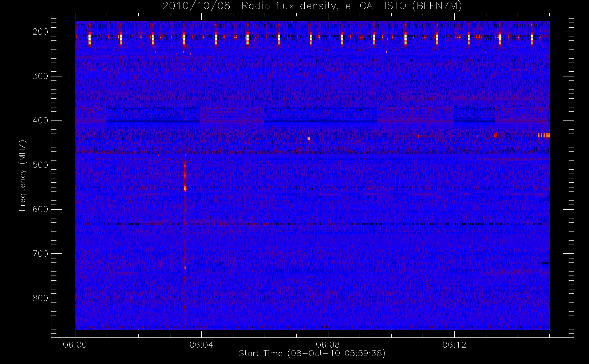The image size is (589, 364).
Task: Click the 06:00 time tick label
Action: pyautogui.click(x=75, y=345)
